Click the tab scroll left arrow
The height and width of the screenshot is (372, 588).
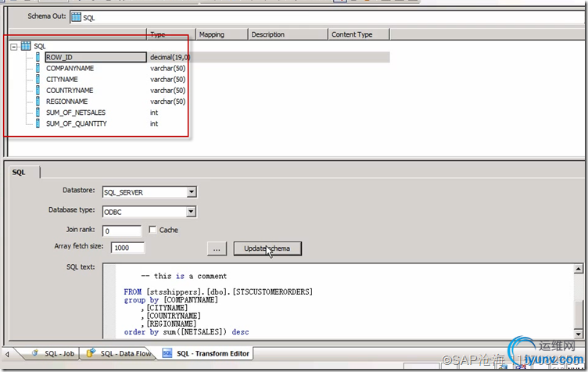(x=7, y=354)
